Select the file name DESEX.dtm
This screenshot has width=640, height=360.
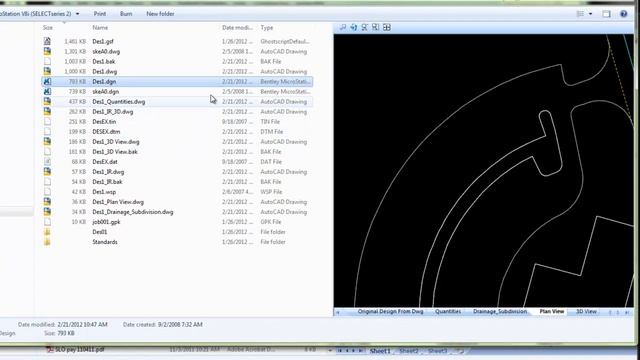[106, 132]
